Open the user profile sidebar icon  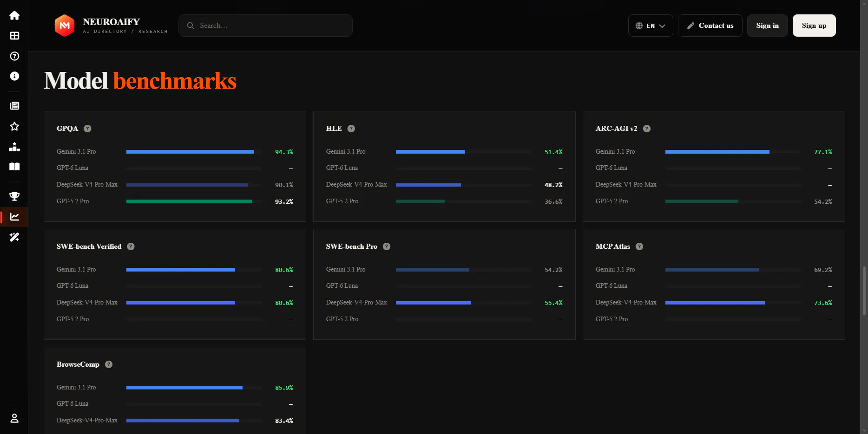(14, 418)
